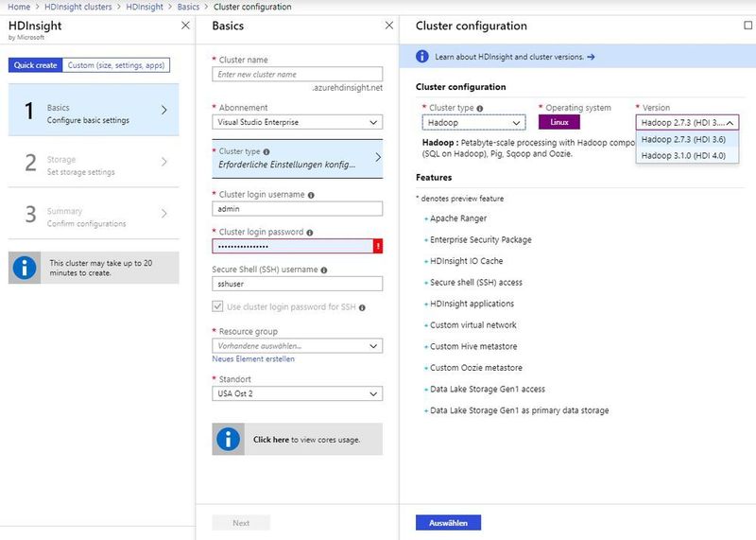Click Neues Element erstellen link
Image resolution: width=756 pixels, height=540 pixels.
click(x=253, y=359)
